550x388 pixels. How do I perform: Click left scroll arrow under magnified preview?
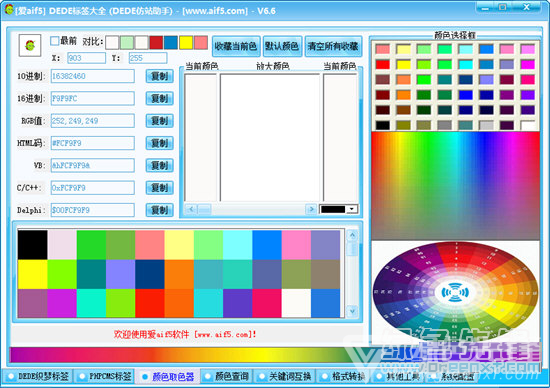tap(191, 209)
